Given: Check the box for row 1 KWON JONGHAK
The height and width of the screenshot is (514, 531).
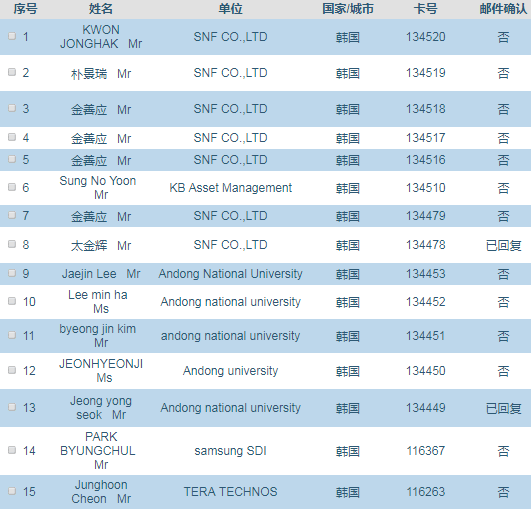Looking at the screenshot, I should (12, 36).
